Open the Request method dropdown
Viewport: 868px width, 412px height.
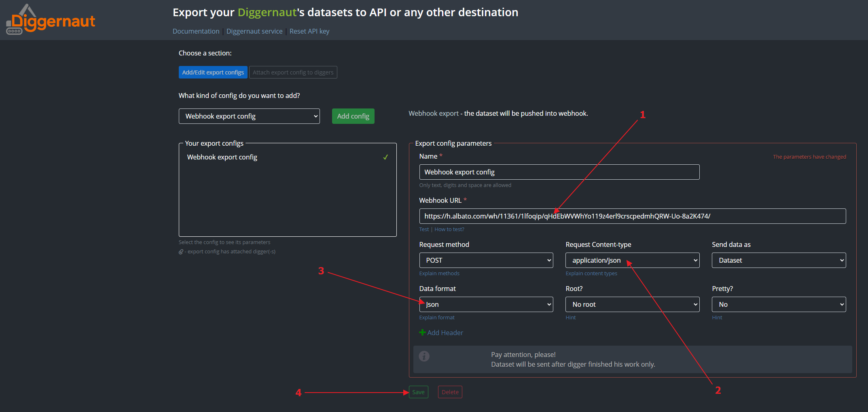tap(486, 260)
